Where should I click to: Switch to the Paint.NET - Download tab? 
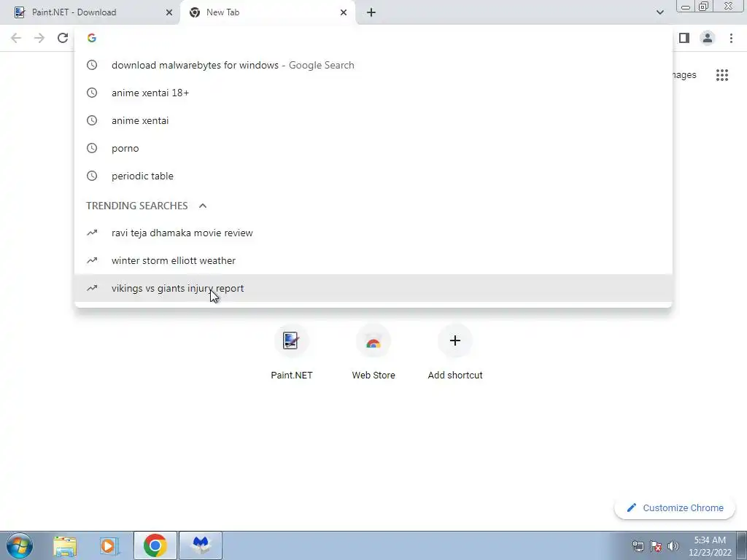(x=90, y=12)
